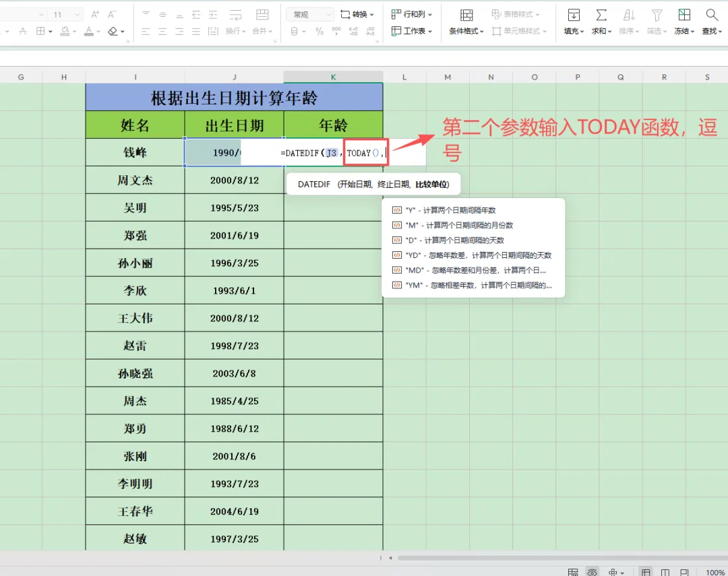Click the increase font size icon
Image resolution: width=728 pixels, height=576 pixels.
tap(95, 14)
